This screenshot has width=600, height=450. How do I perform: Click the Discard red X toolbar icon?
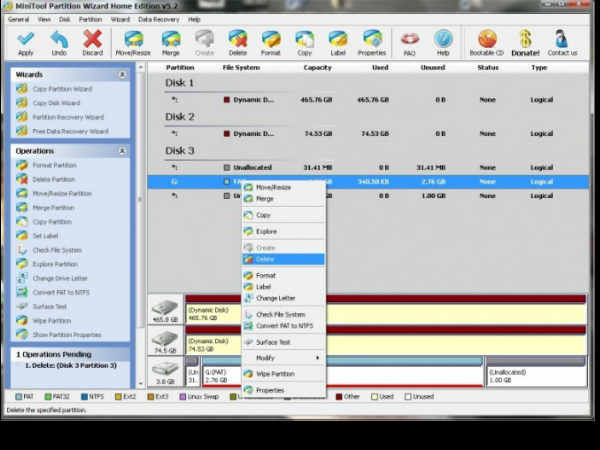pos(93,43)
